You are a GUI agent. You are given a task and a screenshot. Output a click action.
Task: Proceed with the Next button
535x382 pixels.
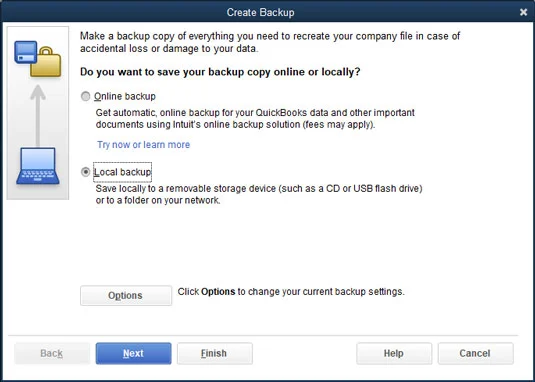[x=133, y=353]
